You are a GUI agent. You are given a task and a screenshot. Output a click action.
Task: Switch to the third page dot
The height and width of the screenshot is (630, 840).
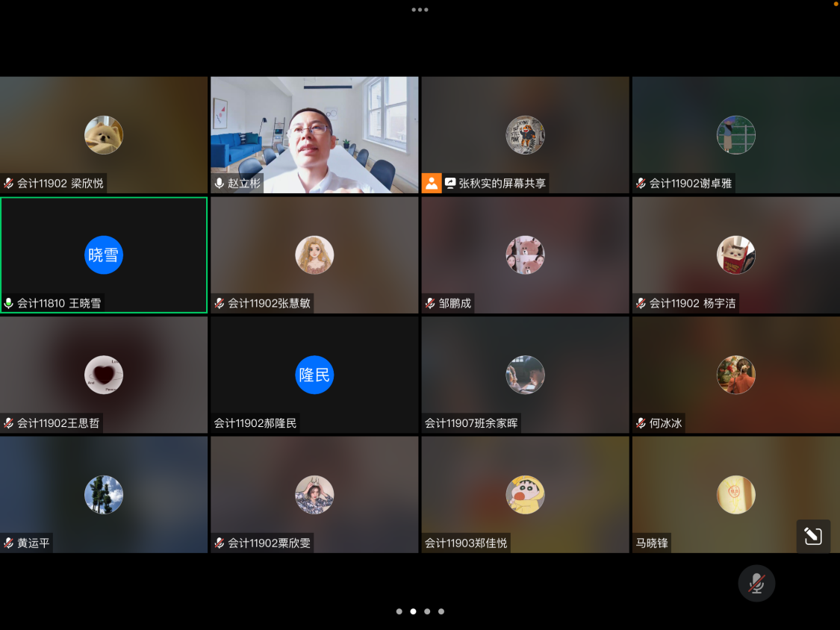coord(427,611)
